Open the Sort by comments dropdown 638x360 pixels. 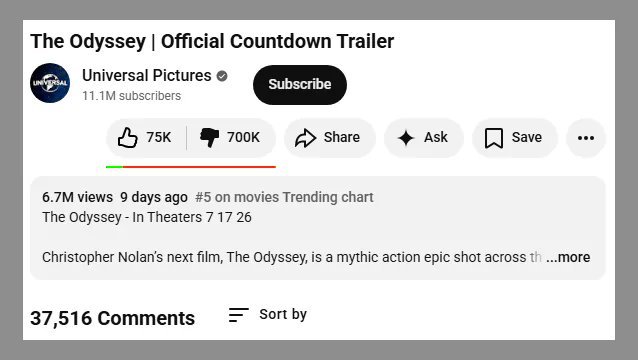(x=268, y=315)
